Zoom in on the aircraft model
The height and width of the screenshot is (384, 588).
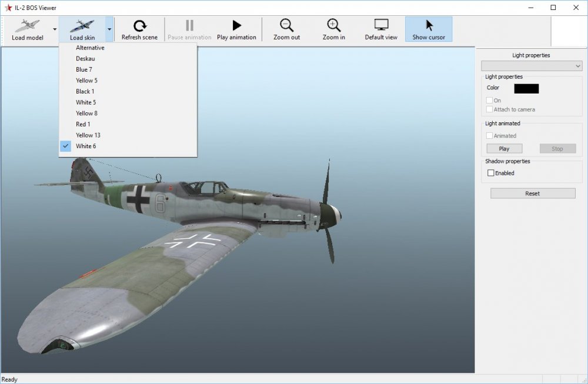pos(333,29)
